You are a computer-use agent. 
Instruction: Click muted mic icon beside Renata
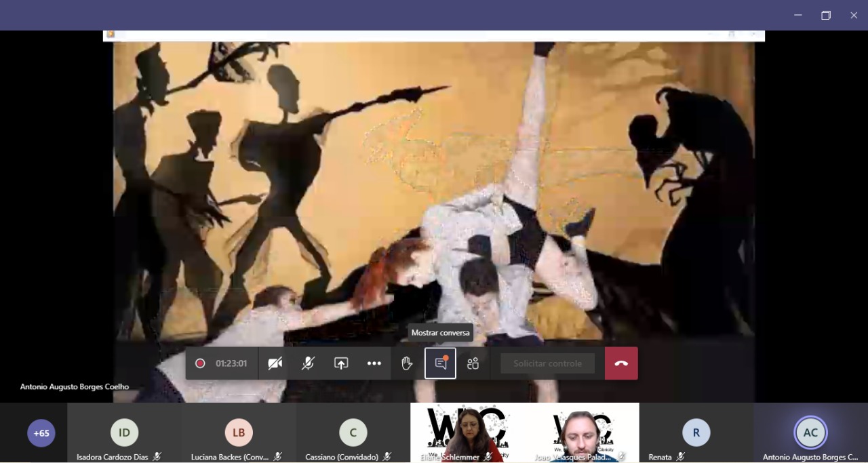pos(680,457)
